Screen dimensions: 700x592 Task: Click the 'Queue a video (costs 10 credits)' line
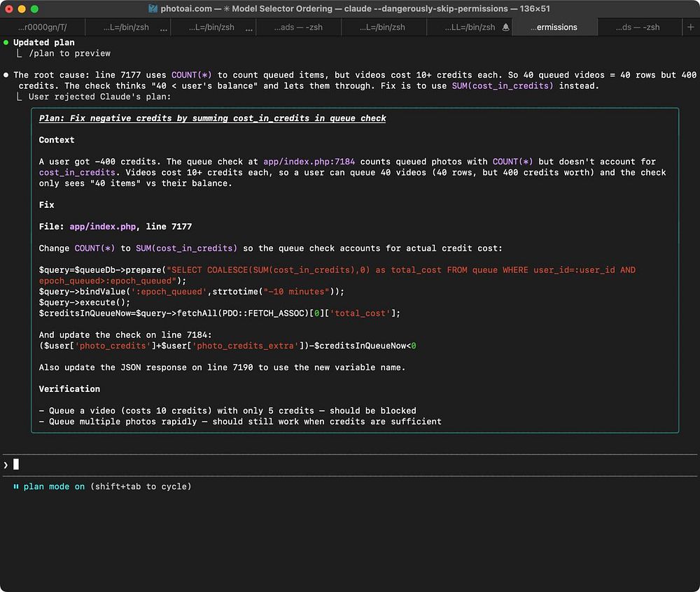tap(227, 411)
